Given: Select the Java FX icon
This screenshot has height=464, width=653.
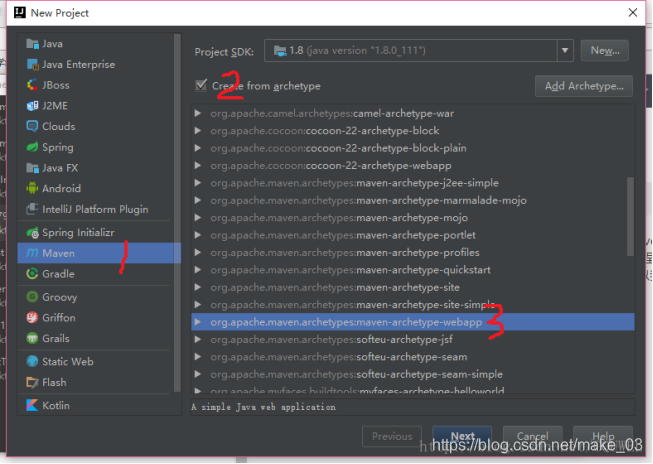Looking at the screenshot, I should [32, 168].
